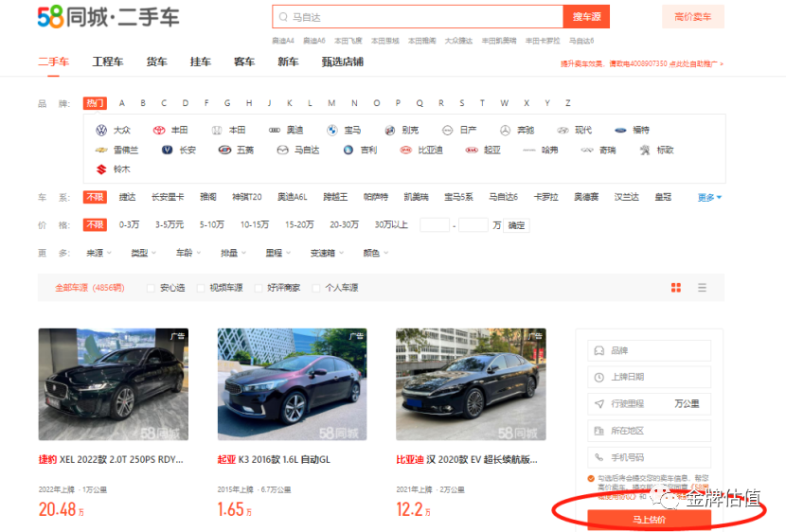
Task: Open the 甄选店铺 tab
Action: point(343,62)
